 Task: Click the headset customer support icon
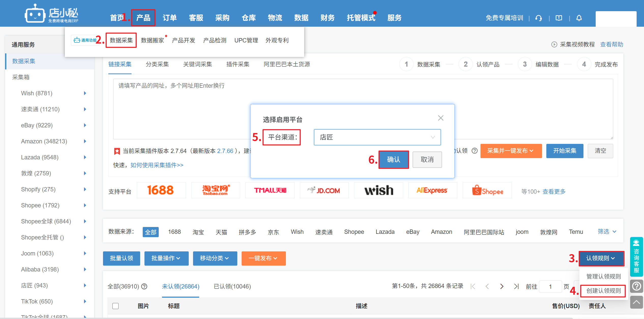pyautogui.click(x=538, y=18)
